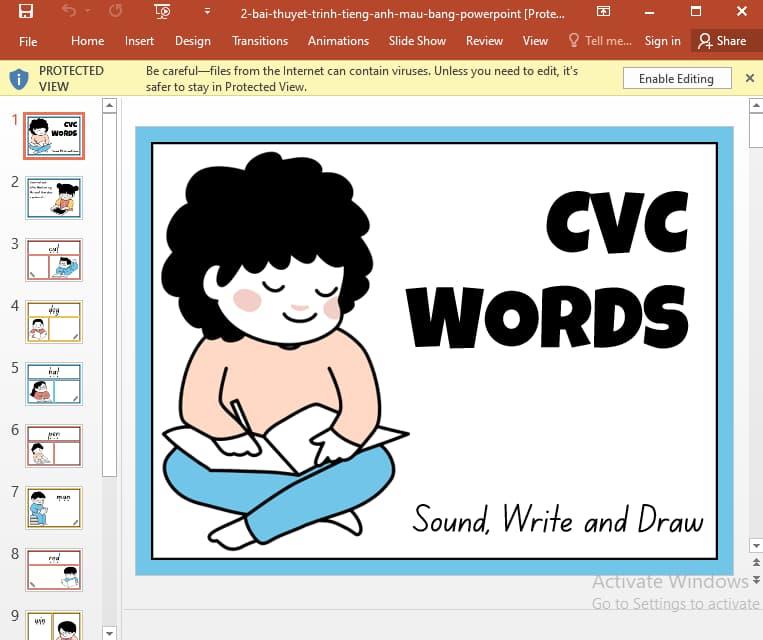Open Customize Quick Access Toolbar dropdown
The height and width of the screenshot is (640, 763).
point(207,11)
